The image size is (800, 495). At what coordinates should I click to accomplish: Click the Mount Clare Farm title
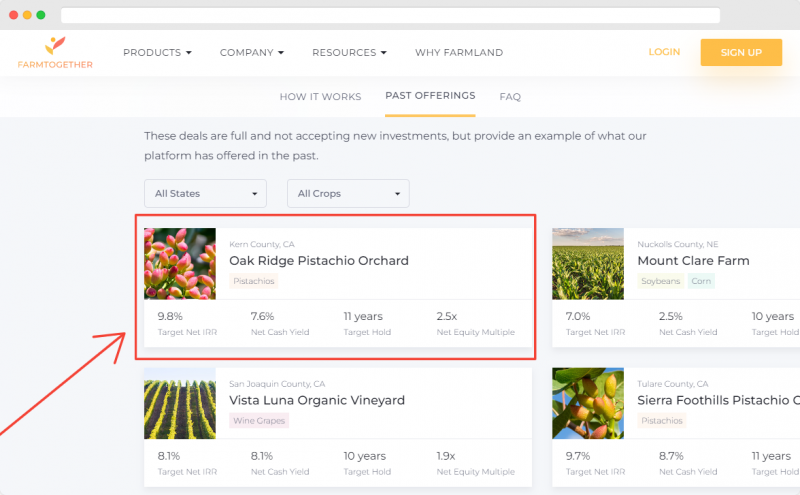point(693,261)
